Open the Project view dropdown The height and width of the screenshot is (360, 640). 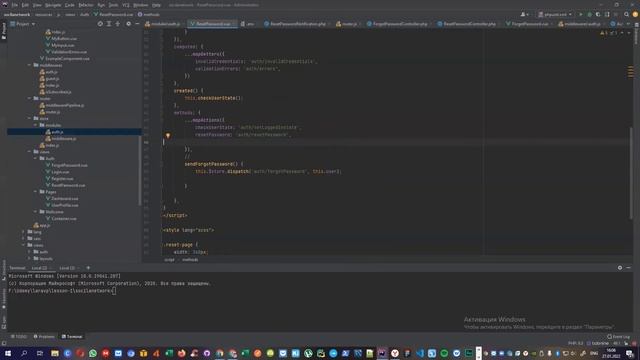[23, 24]
